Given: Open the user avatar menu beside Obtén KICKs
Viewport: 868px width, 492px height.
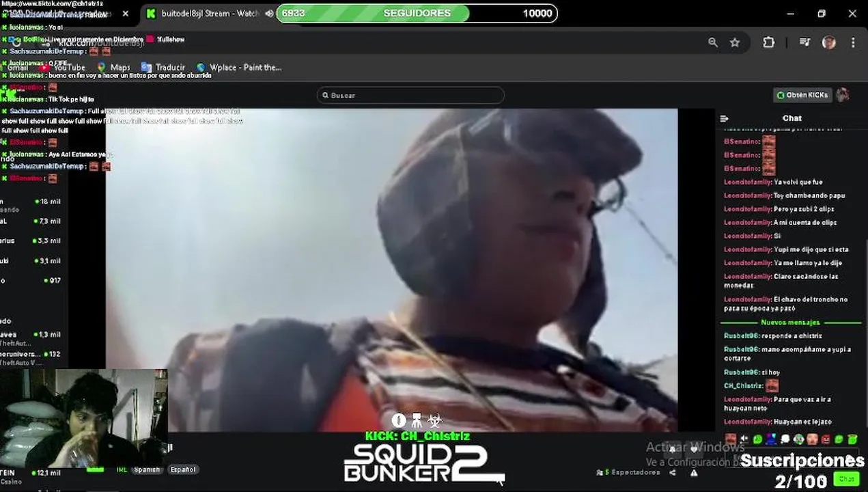Looking at the screenshot, I should (843, 95).
